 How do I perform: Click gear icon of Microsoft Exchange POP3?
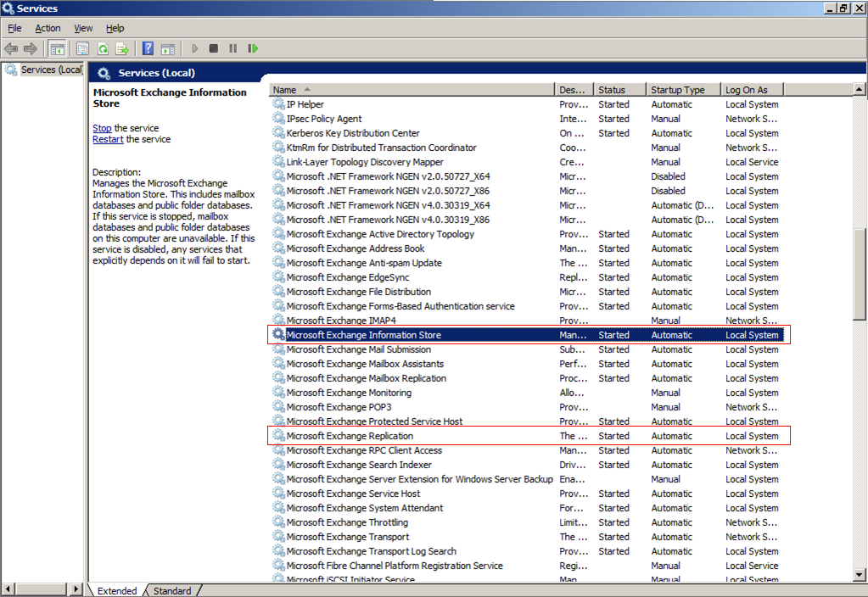point(278,407)
